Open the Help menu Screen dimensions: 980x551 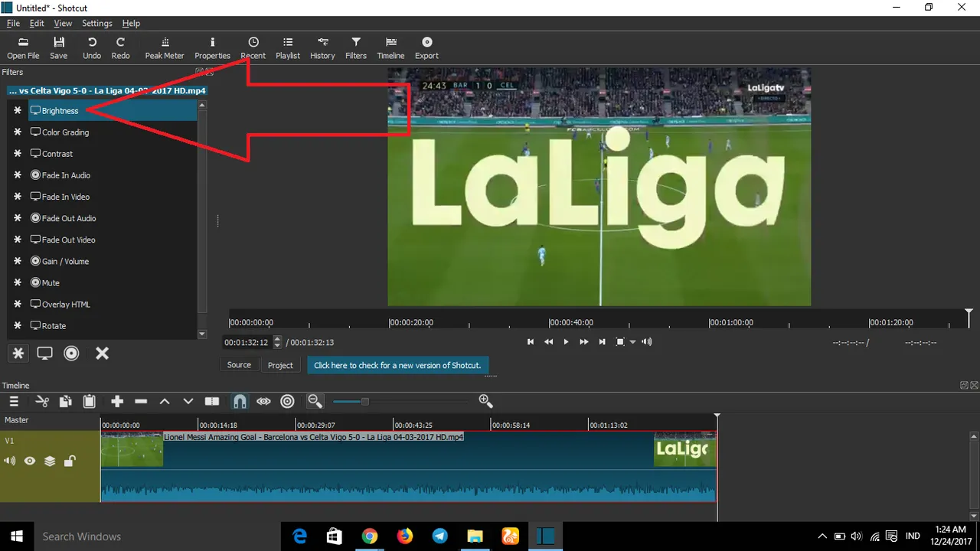click(131, 24)
